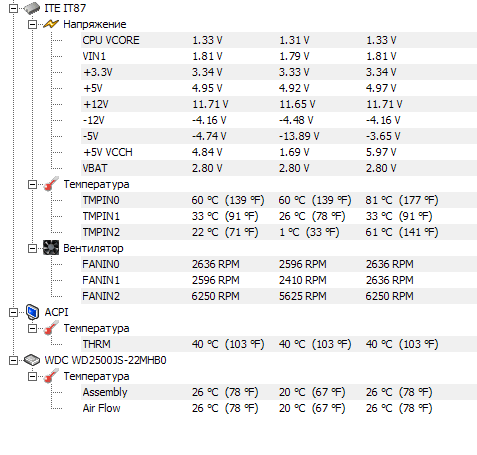The image size is (477, 455).
Task: Click the ACPI computer icon
Action: pyautogui.click(x=32, y=312)
